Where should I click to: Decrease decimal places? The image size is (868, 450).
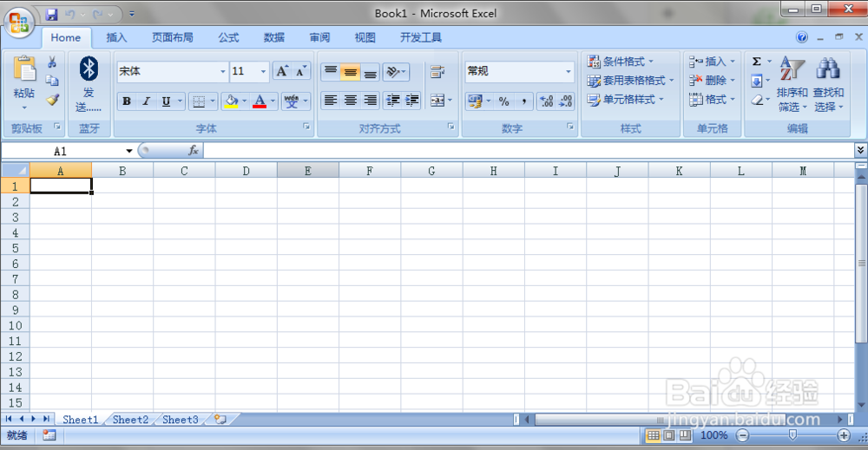pos(566,101)
